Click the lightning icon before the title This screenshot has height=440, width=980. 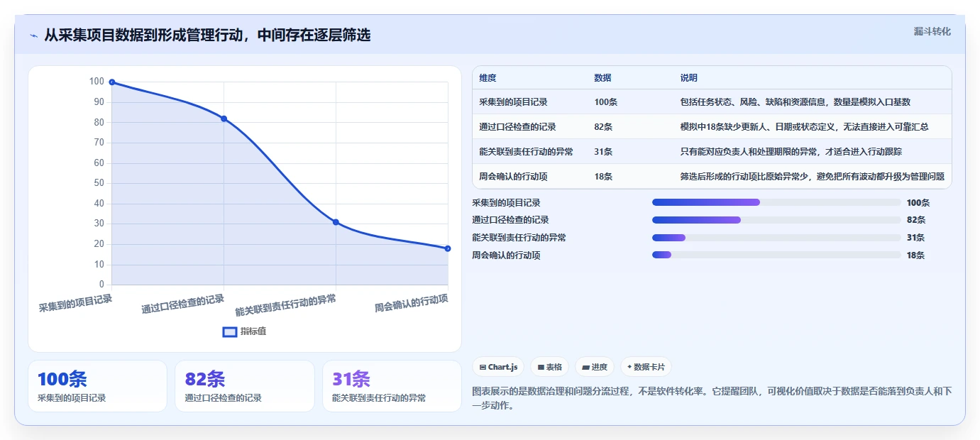pyautogui.click(x=33, y=35)
